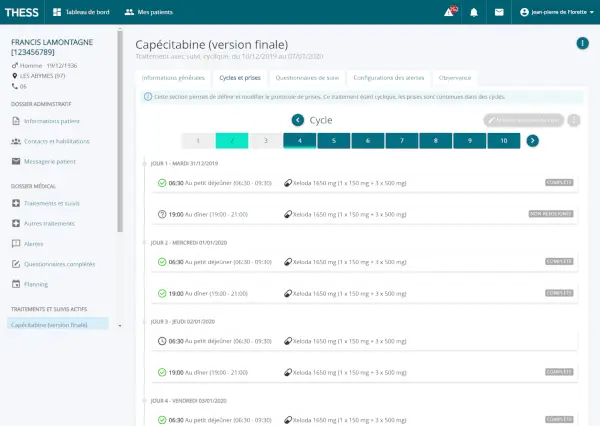Click the Informations patient document icon
Viewport: 600px width, 426px height.
(16, 121)
